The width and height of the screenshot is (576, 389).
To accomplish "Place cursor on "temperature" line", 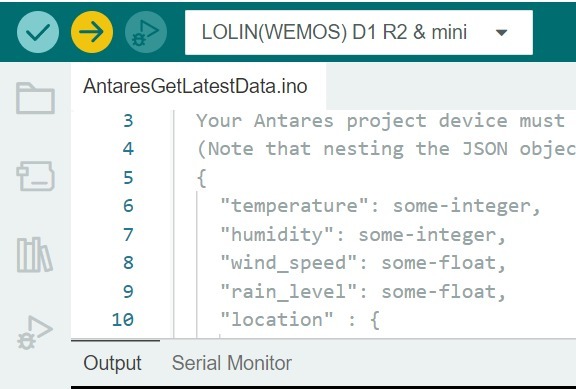I will pos(380,206).
